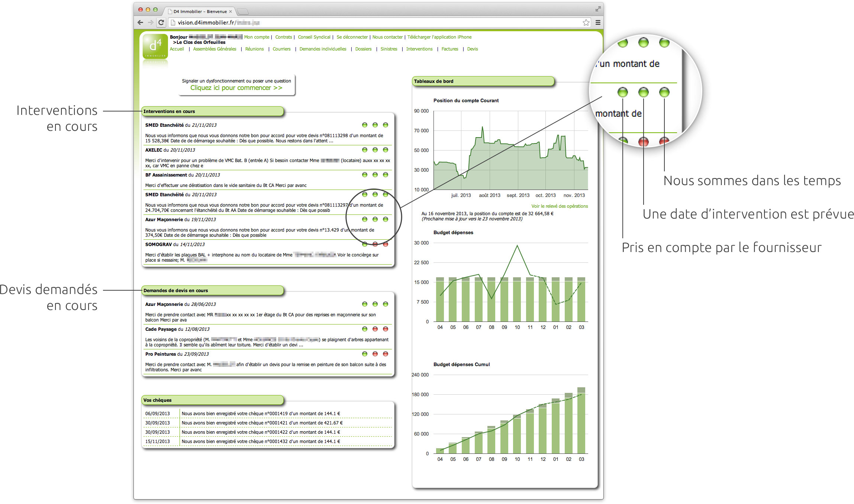Screen dimensions: 854x504
Task: Open the Chrome hamburger menu
Action: [598, 22]
